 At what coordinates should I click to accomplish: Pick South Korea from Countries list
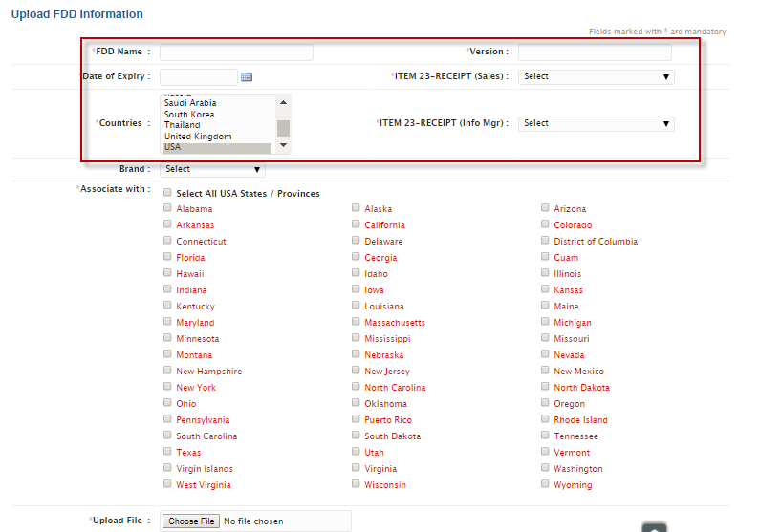[218, 115]
